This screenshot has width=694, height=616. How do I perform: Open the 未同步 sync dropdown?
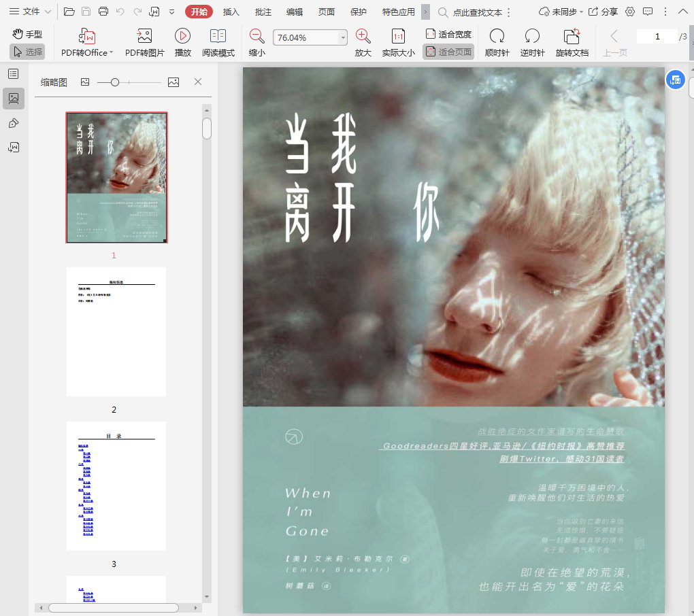(561, 12)
